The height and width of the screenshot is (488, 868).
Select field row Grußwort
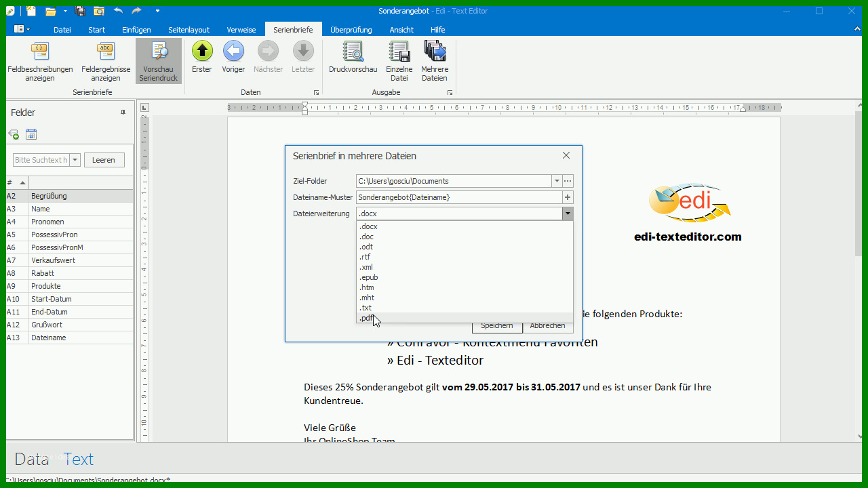point(70,325)
